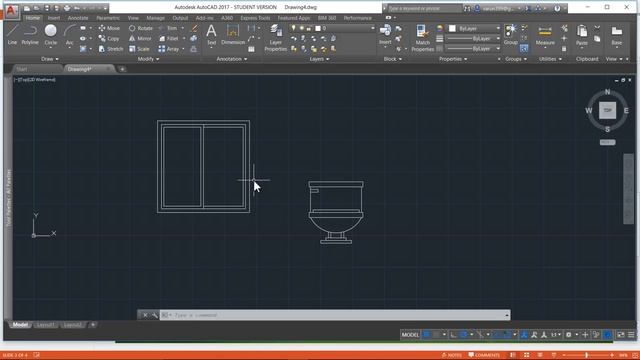Image resolution: width=640 pixels, height=360 pixels.
Task: Activate the Mirror tool
Action: tap(140, 38)
